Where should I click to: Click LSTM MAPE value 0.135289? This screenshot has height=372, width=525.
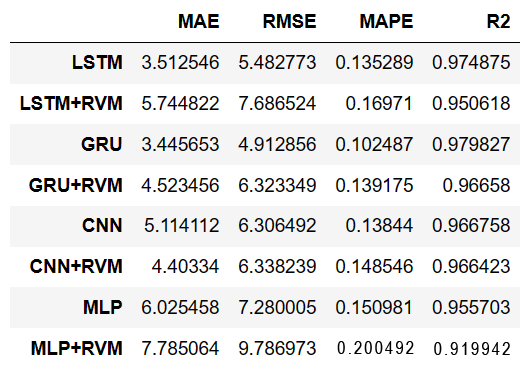click(x=374, y=63)
